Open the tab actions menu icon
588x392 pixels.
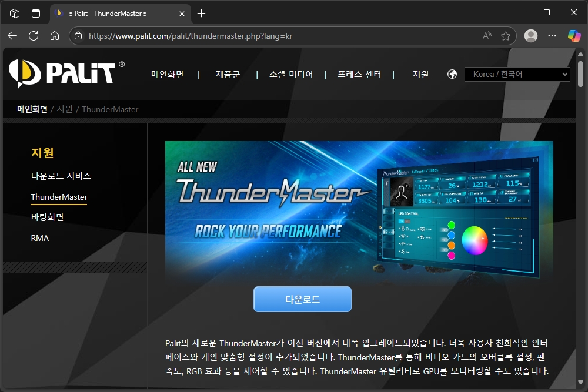pyautogui.click(x=36, y=14)
